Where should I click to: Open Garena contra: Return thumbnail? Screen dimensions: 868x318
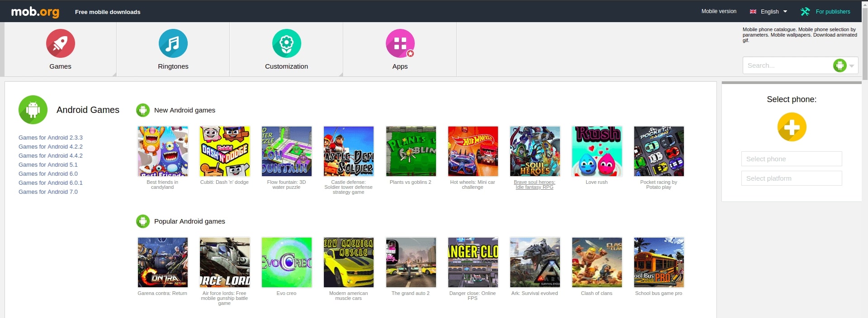163,262
